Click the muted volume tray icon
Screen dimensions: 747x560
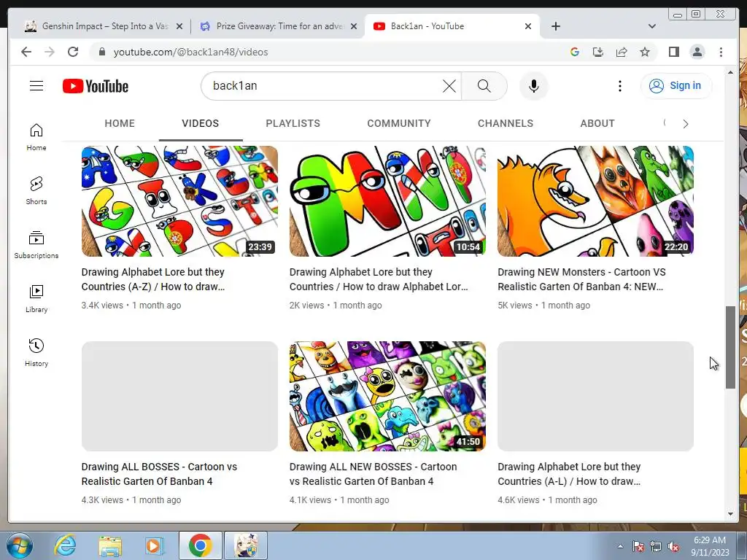673,547
